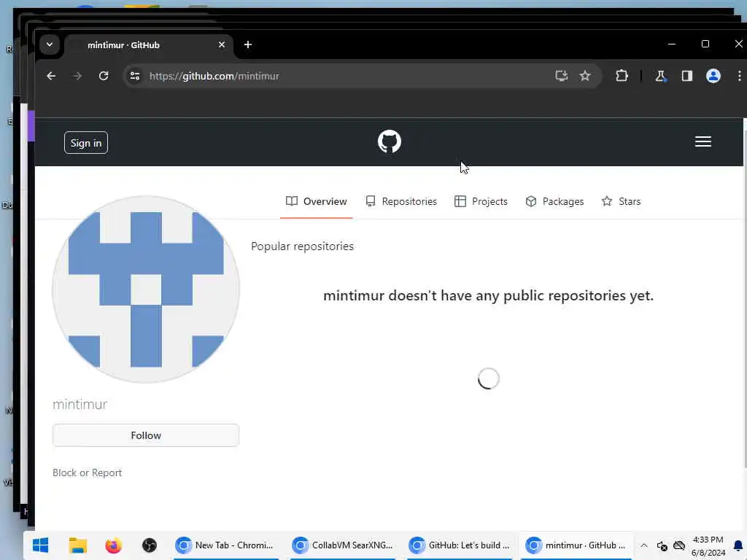Open OBS Studio from taskbar

[x=149, y=545]
